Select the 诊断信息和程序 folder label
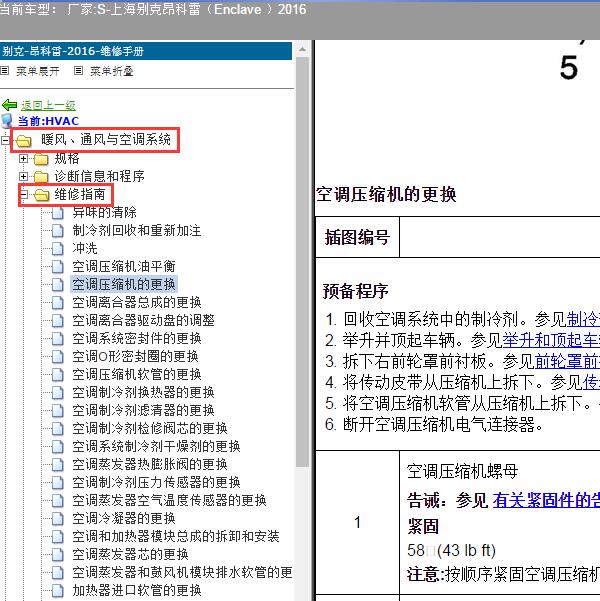This screenshot has width=600, height=601. pyautogui.click(x=99, y=176)
